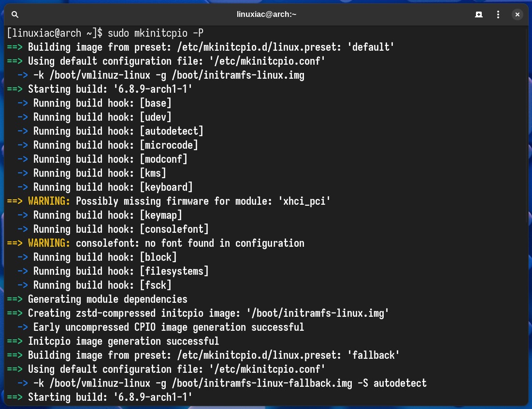Open the terminal search magnifier icon
Viewport: 532px width, 409px height.
pyautogui.click(x=15, y=14)
